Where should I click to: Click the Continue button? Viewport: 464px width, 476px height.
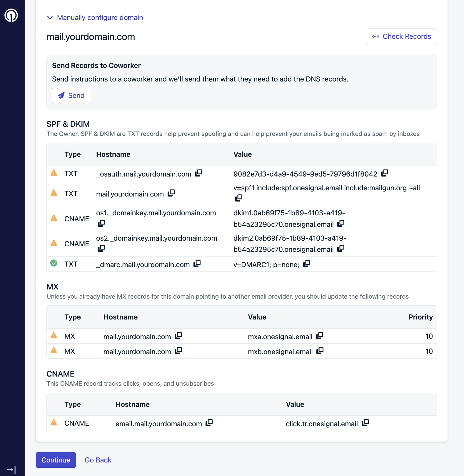[56, 460]
